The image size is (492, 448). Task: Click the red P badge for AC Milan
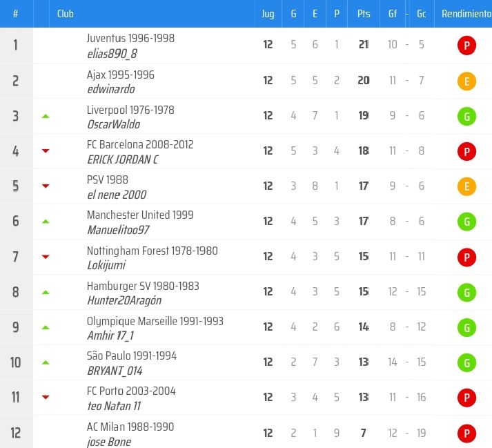(x=467, y=434)
